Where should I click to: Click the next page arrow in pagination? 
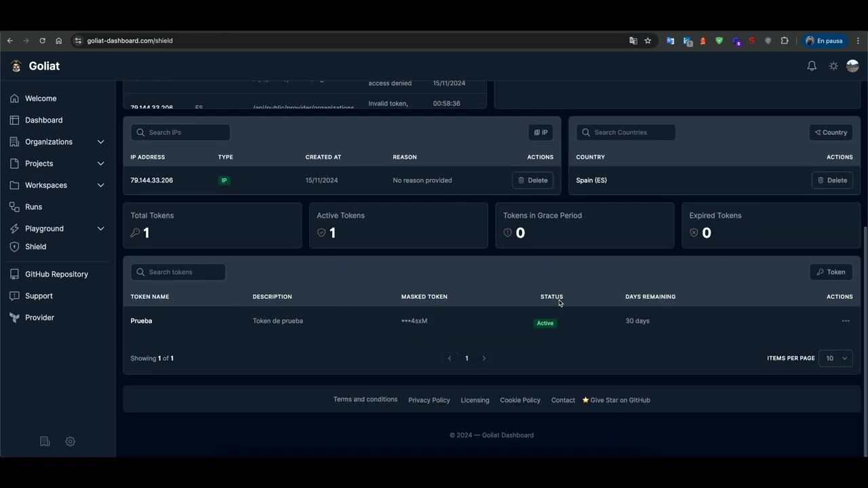pos(484,358)
